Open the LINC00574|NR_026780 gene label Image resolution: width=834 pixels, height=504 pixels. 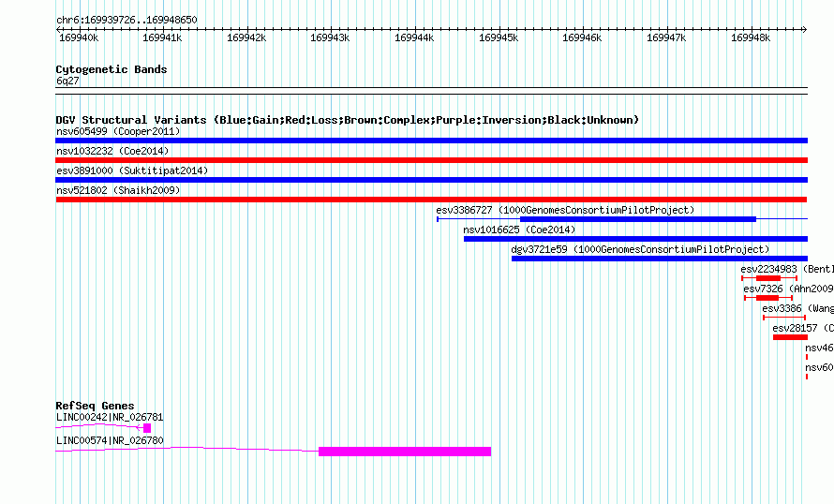point(110,440)
